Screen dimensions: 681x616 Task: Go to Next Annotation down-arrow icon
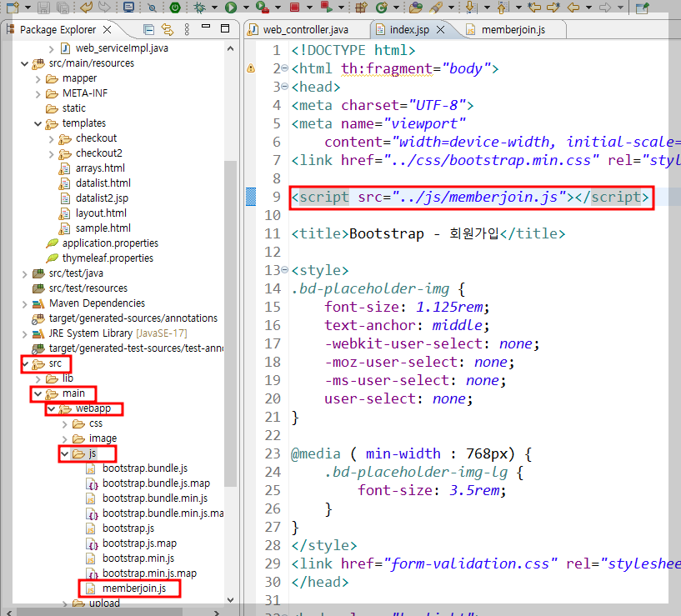coord(470,7)
